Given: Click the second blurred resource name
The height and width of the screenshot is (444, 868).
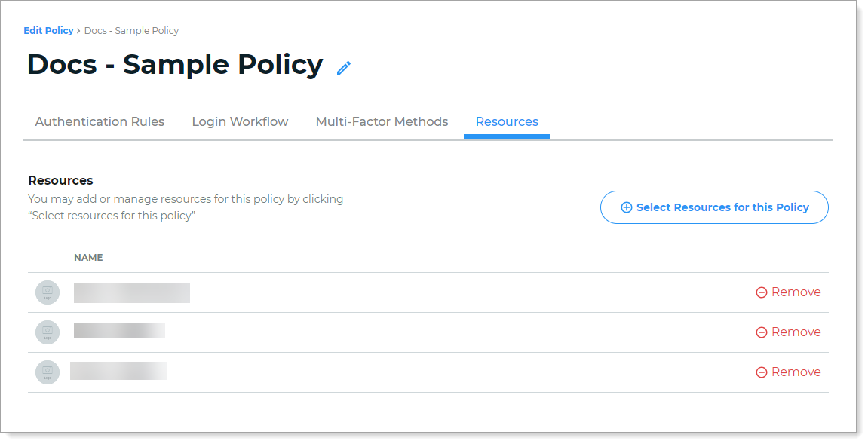Looking at the screenshot, I should [119, 331].
